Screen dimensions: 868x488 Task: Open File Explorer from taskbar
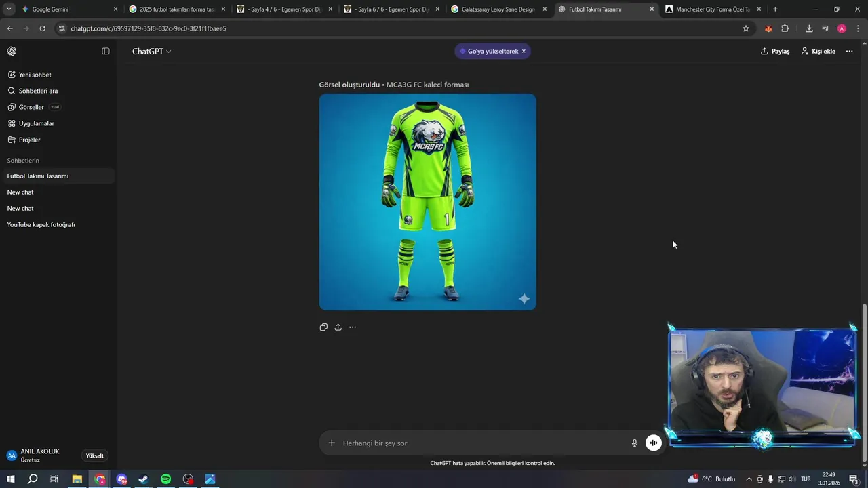pyautogui.click(x=77, y=479)
